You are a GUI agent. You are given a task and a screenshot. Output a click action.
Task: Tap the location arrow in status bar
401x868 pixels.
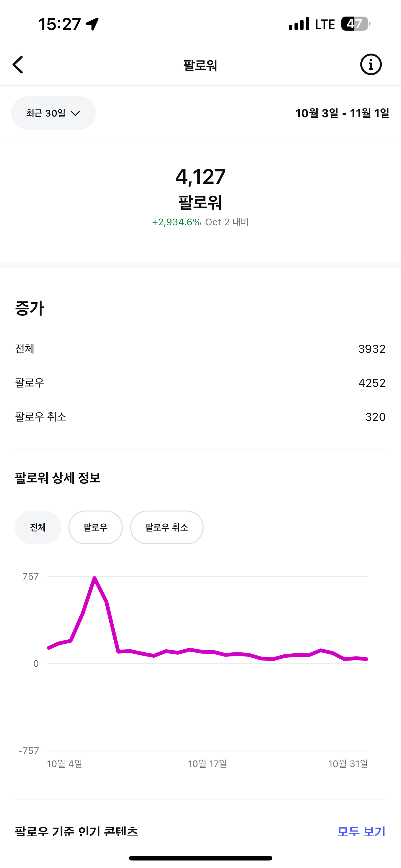(92, 24)
